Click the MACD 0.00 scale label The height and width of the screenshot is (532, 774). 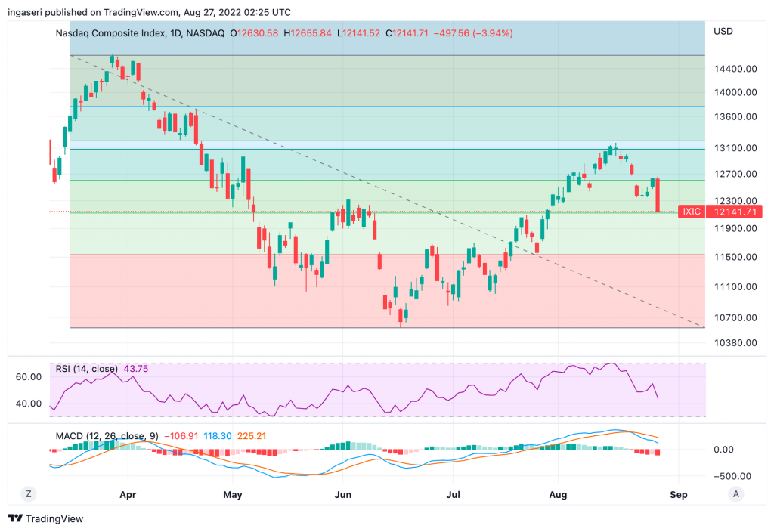(x=723, y=450)
